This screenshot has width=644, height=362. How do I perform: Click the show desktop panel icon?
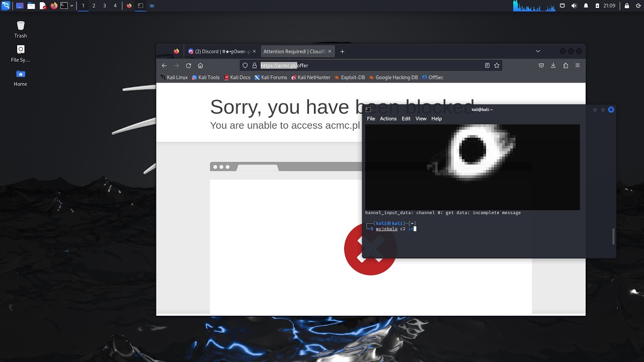(20, 6)
